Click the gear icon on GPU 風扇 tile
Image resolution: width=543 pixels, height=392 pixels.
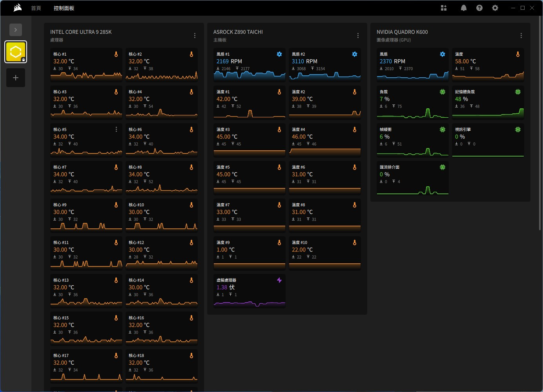point(443,54)
